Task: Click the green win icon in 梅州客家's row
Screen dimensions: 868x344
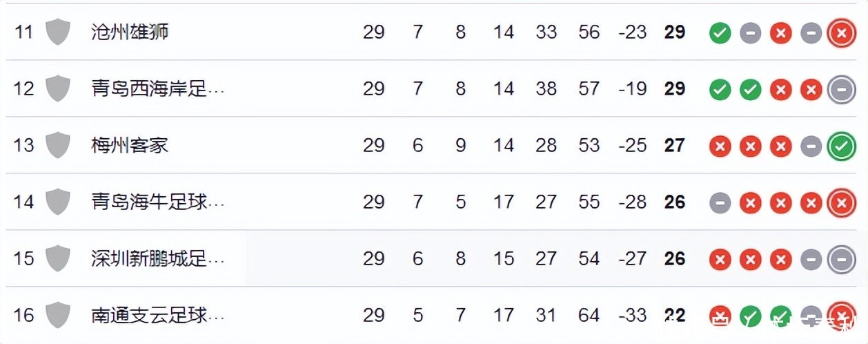Action: tap(841, 146)
